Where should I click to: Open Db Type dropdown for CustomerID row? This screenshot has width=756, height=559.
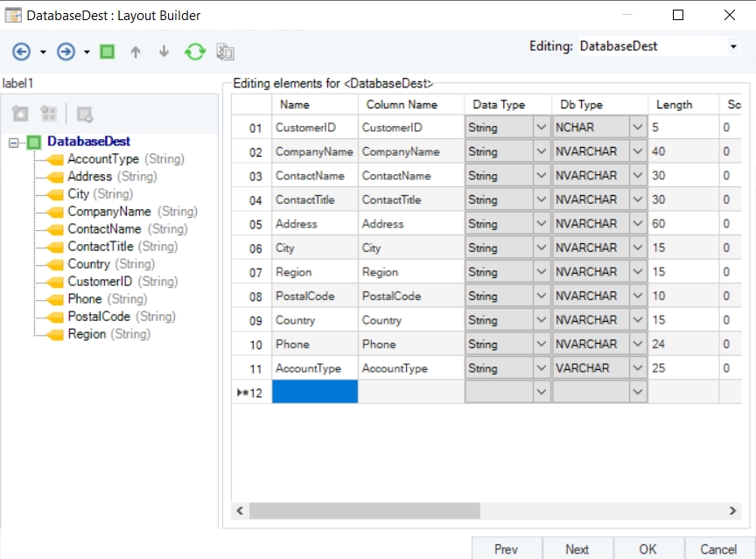[637, 128]
